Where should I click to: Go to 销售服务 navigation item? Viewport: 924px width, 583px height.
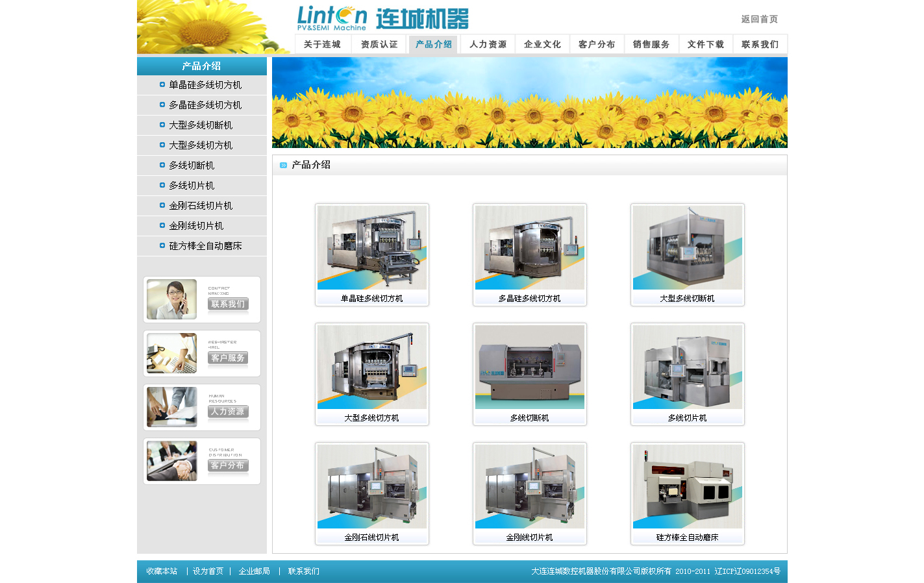tap(651, 44)
